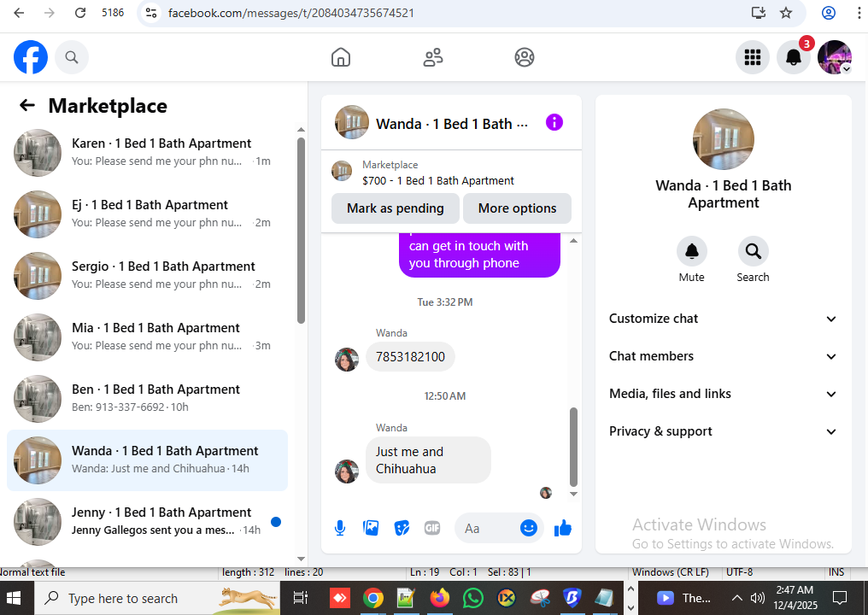Send a thumbs up like
This screenshot has height=615, width=868.
tap(562, 528)
